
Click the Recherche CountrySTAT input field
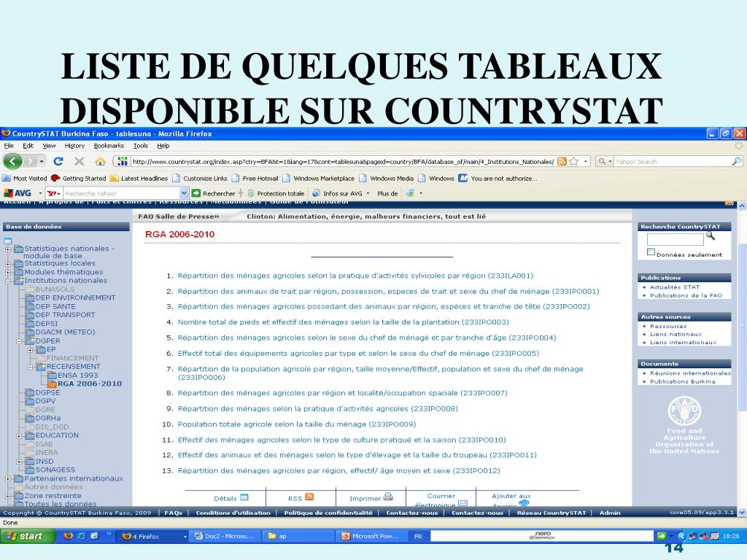[x=675, y=239]
